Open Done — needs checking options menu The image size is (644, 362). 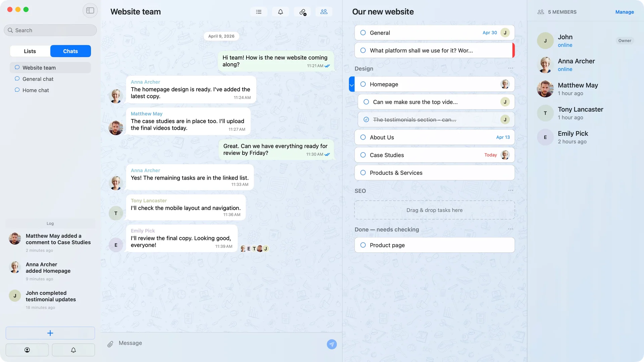click(x=511, y=229)
